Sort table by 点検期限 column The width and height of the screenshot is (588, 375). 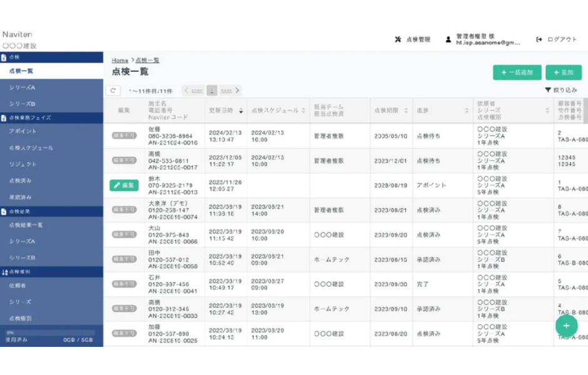tap(406, 111)
